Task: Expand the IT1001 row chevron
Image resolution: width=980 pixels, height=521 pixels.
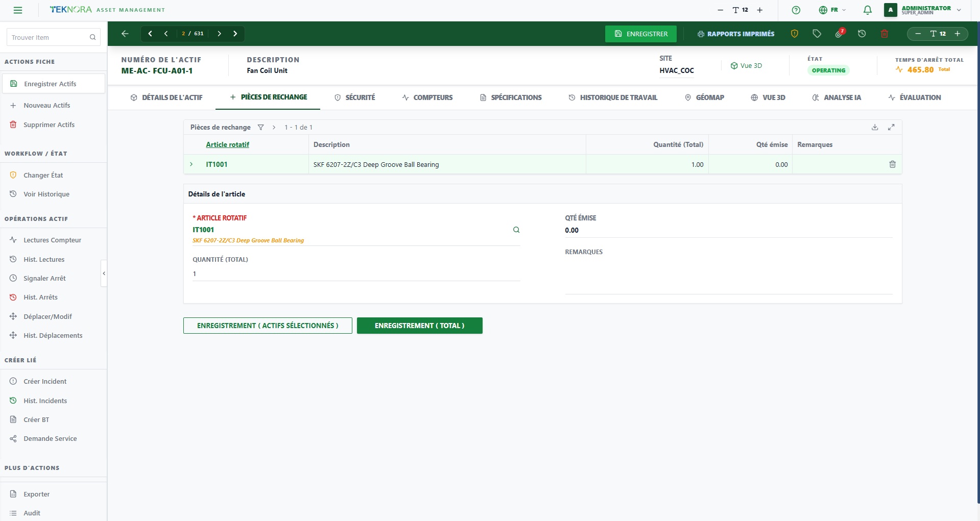Action: coord(192,164)
